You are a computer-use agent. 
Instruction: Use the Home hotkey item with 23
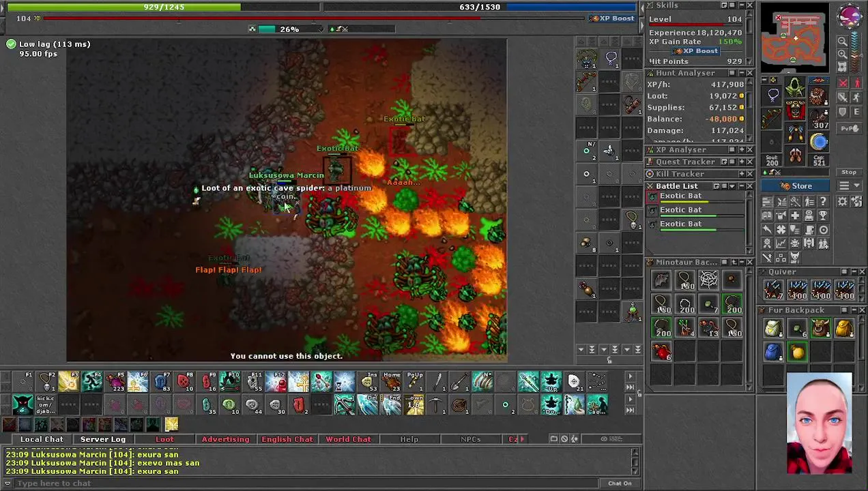point(391,381)
